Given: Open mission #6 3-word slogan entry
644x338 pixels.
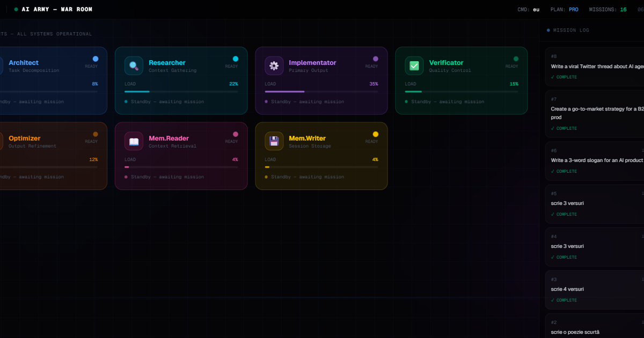Looking at the screenshot, I should tap(595, 161).
